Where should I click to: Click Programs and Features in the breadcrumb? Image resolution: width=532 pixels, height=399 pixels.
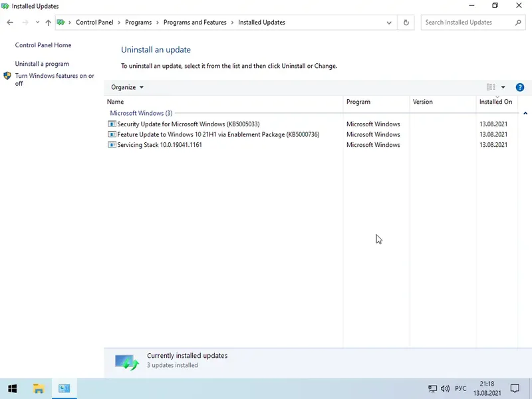tap(195, 22)
